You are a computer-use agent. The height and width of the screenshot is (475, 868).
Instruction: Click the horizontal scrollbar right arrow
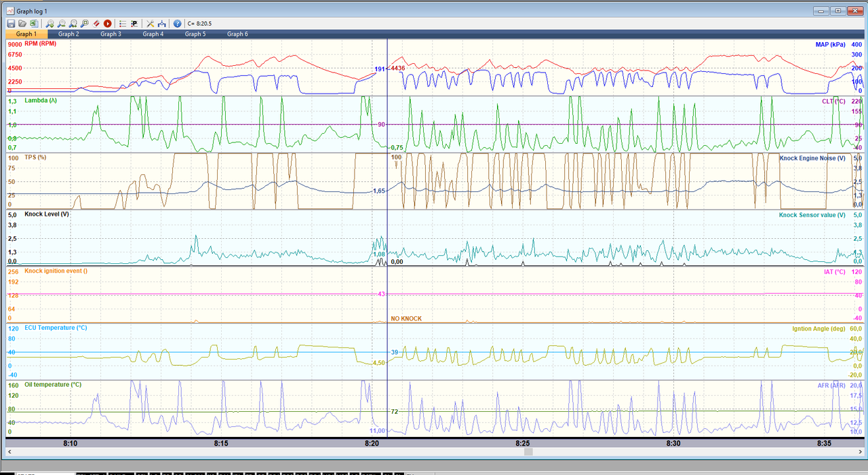tap(860, 451)
